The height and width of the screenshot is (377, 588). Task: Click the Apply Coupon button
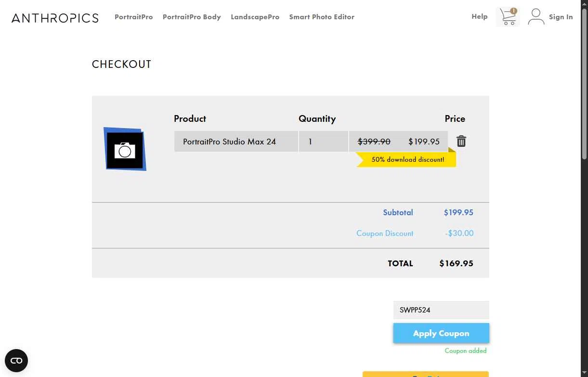click(441, 333)
